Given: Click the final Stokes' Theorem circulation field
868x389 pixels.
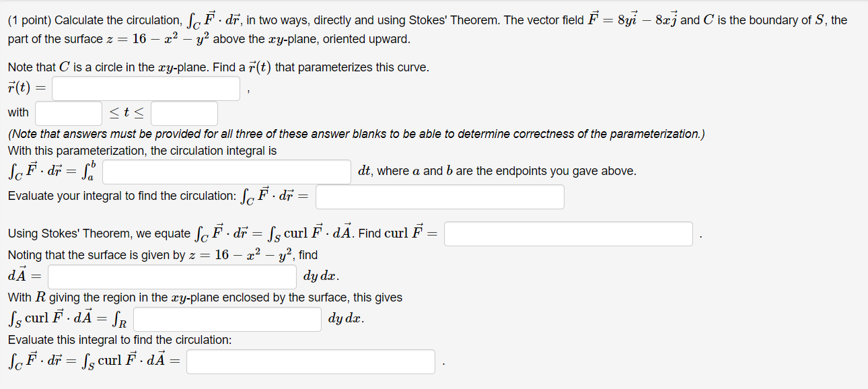Looking at the screenshot, I should coord(311,361).
